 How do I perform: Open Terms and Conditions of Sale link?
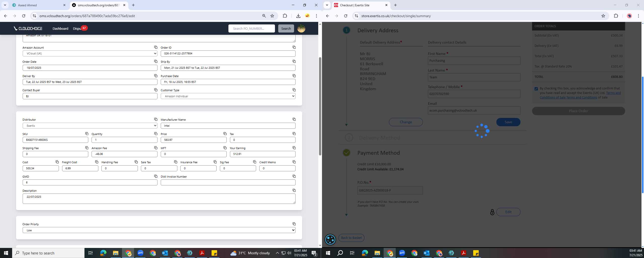tap(580, 95)
